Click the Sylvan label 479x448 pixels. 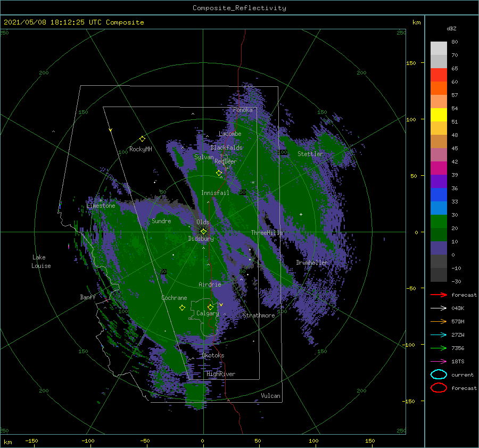[204, 157]
